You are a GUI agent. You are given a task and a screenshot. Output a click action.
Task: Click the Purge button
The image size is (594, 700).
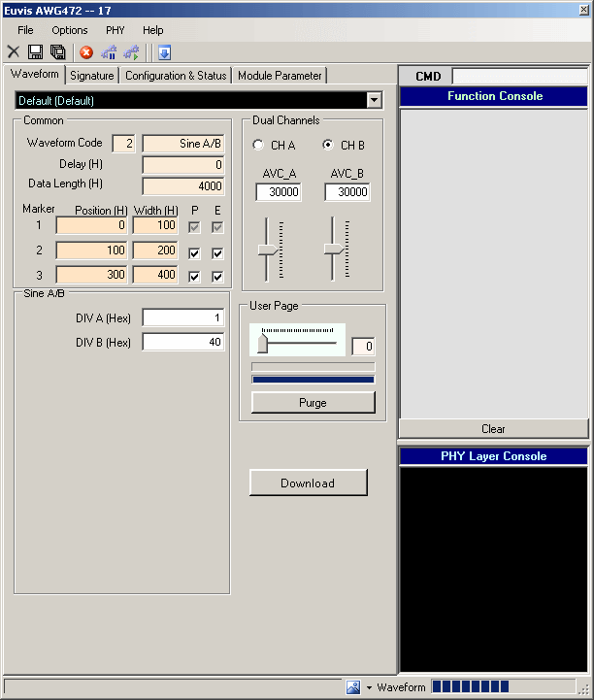(x=313, y=403)
